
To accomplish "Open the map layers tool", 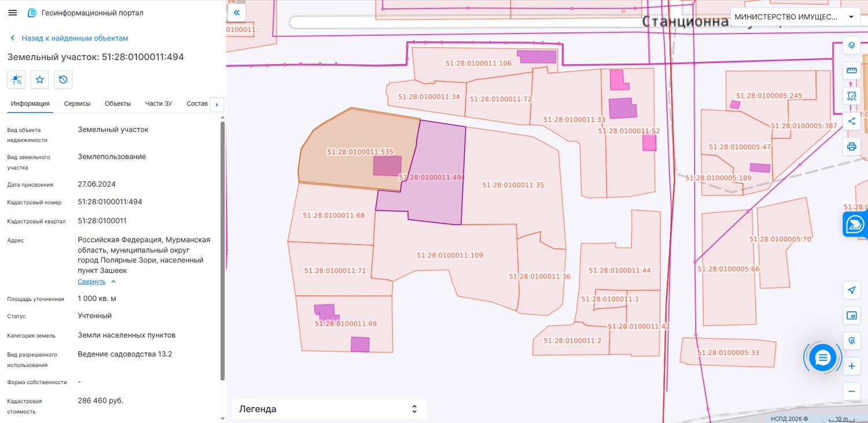I will click(851, 45).
